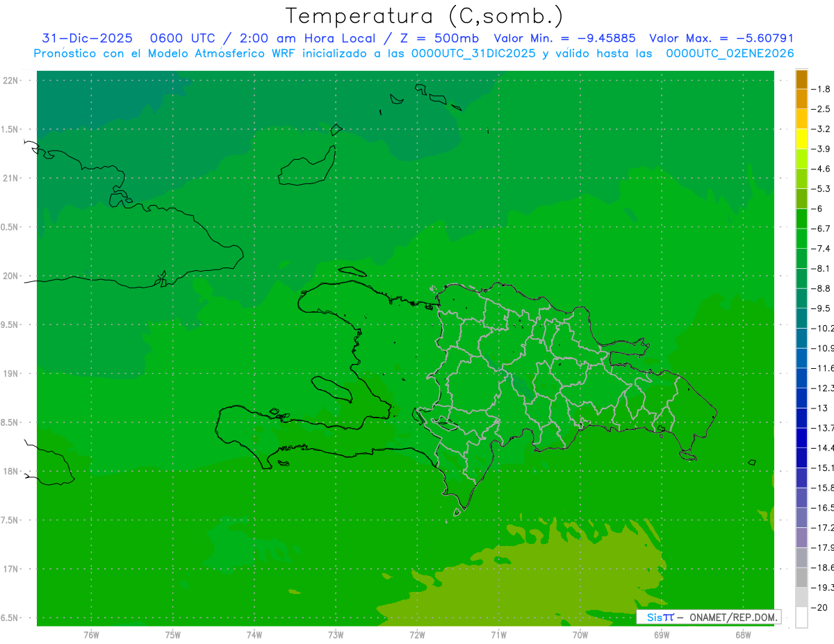The width and height of the screenshot is (834, 644).
Task: Pick the yellow swatch between -3.2 and -3.9
Action: click(801, 139)
